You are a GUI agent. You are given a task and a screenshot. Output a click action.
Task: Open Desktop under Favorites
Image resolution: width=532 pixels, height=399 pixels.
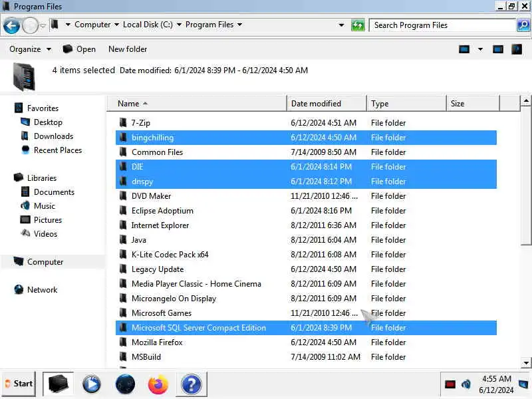pyautogui.click(x=48, y=122)
